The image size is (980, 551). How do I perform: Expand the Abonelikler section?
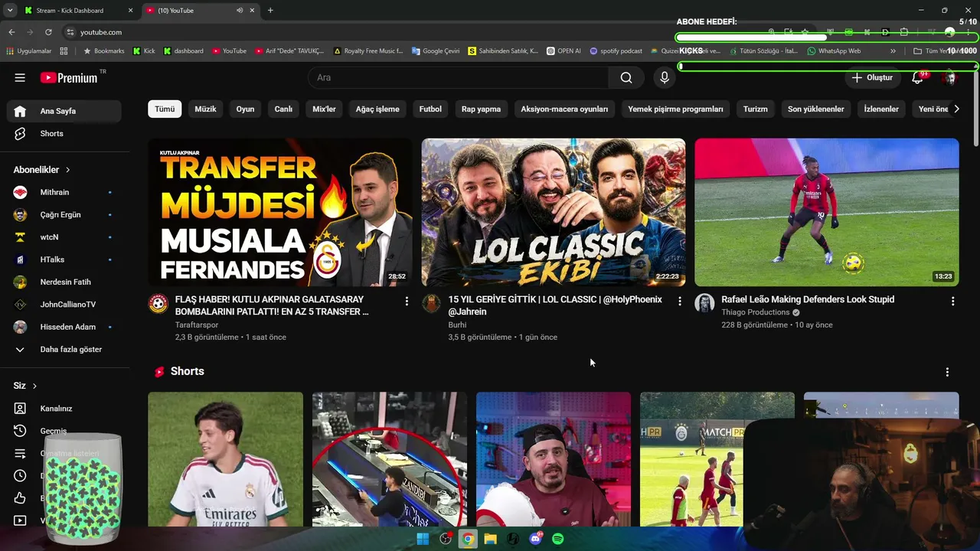(x=42, y=170)
